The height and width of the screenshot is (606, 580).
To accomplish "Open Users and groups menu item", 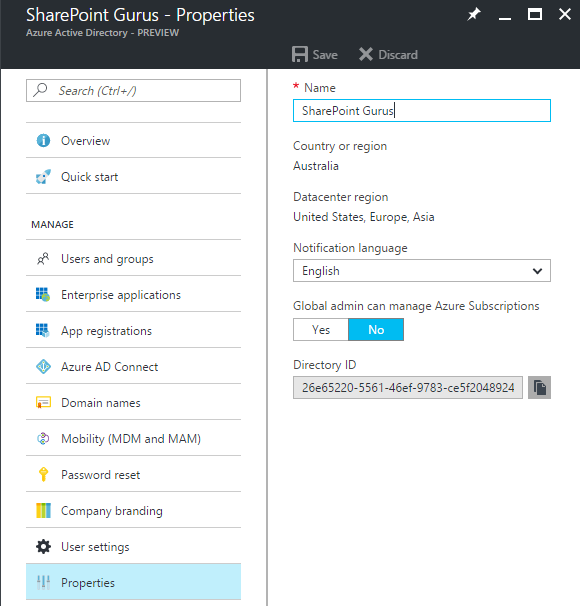I will [x=133, y=259].
